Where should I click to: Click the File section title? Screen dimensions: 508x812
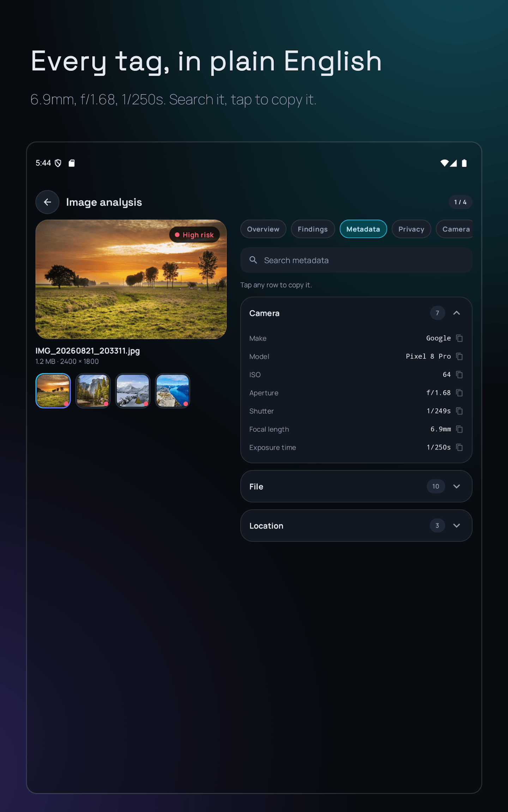pos(256,486)
